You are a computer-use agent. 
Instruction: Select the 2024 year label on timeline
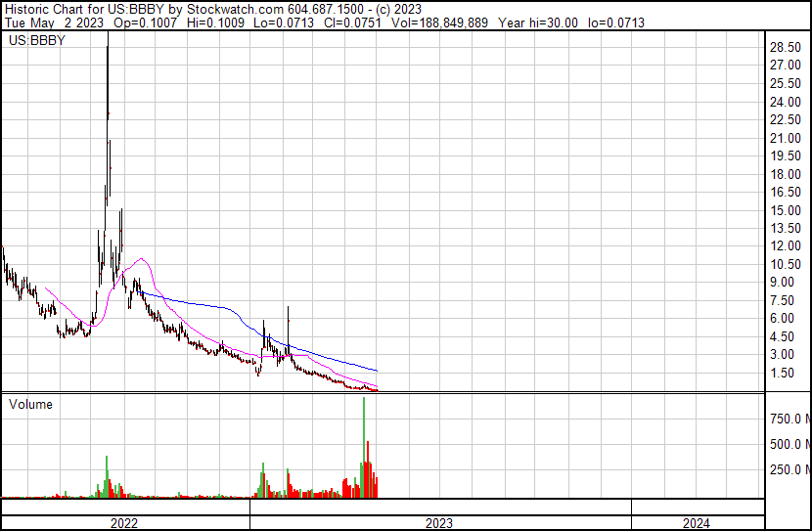[697, 523]
